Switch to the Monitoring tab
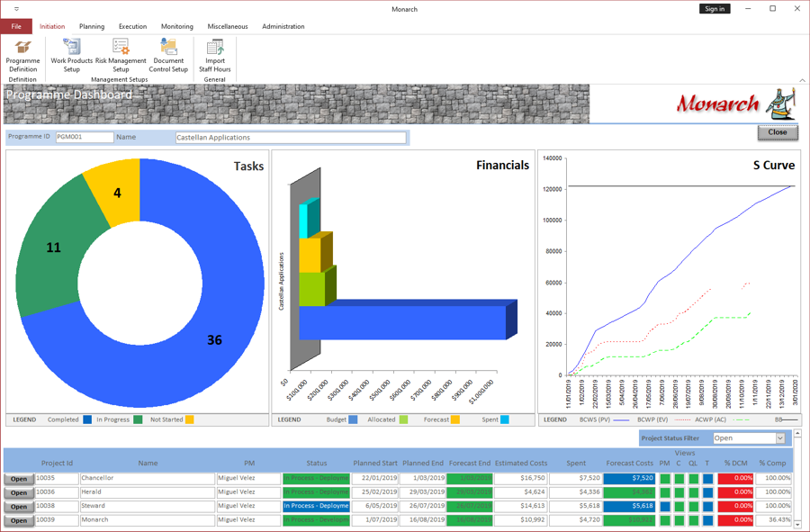The width and height of the screenshot is (810, 532). [x=177, y=26]
